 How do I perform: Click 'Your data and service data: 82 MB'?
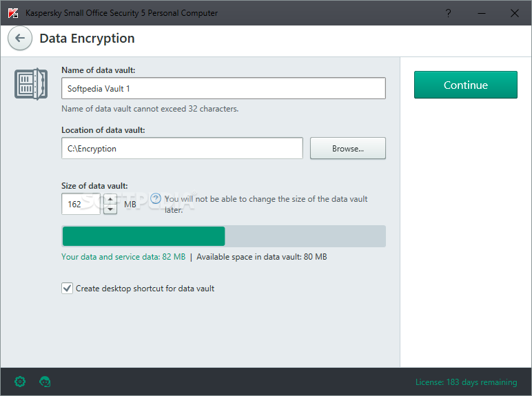(x=123, y=257)
